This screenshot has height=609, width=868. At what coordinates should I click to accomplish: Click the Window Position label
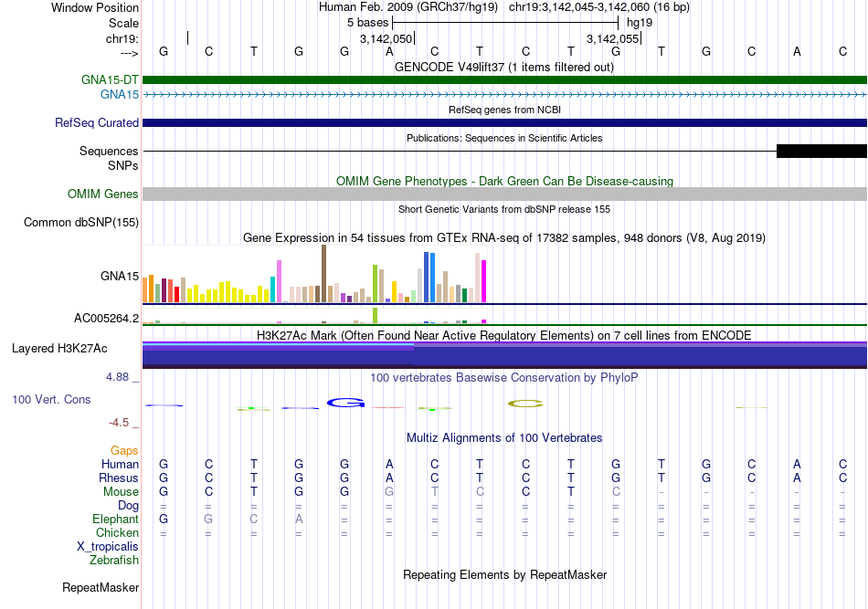[x=95, y=7]
